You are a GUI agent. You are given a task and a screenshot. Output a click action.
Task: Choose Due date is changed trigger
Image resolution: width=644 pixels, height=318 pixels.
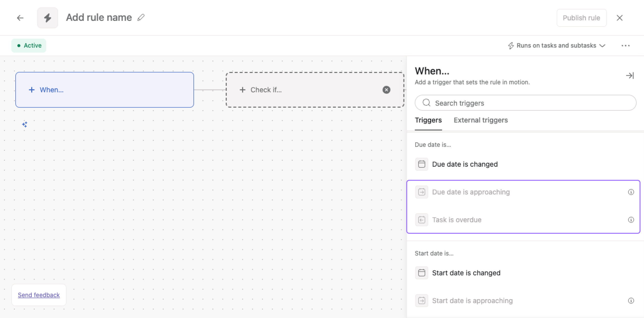pyautogui.click(x=464, y=164)
